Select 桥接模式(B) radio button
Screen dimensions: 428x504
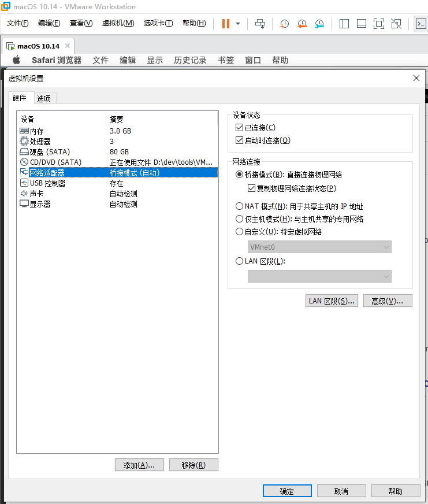[239, 175]
